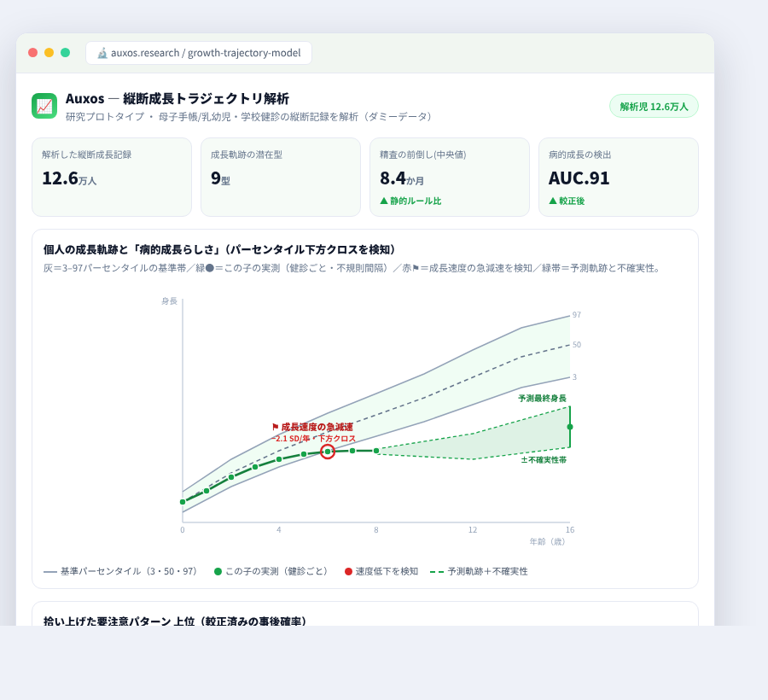Screen dimensions: 768x700
Task: Click the 成長速度の急減速 flag annotation
Action: tap(312, 427)
